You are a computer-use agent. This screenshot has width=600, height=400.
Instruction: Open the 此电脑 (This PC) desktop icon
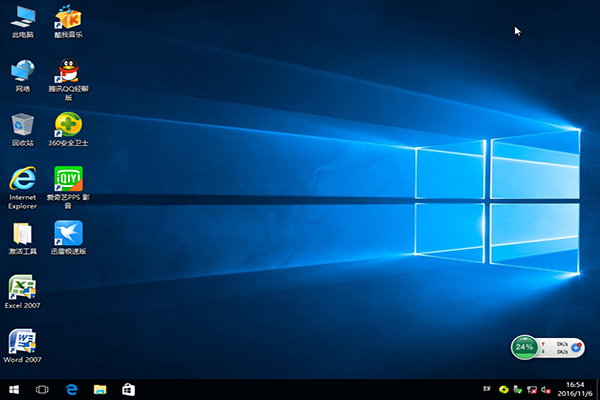pyautogui.click(x=23, y=22)
